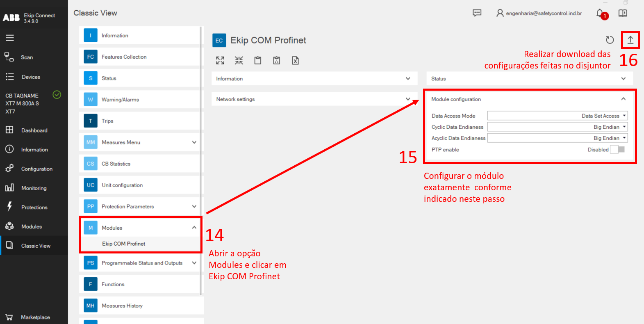Click the user account email
644x324 pixels.
click(x=544, y=14)
